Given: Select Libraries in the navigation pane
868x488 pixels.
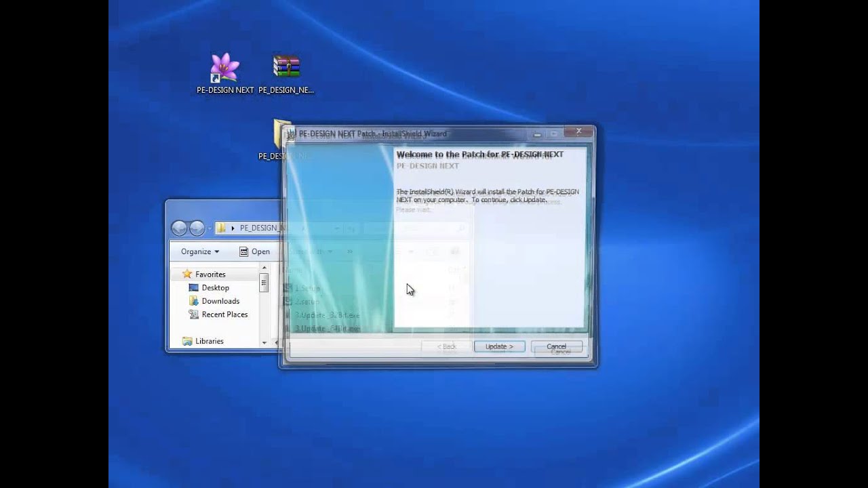Looking at the screenshot, I should (210, 341).
